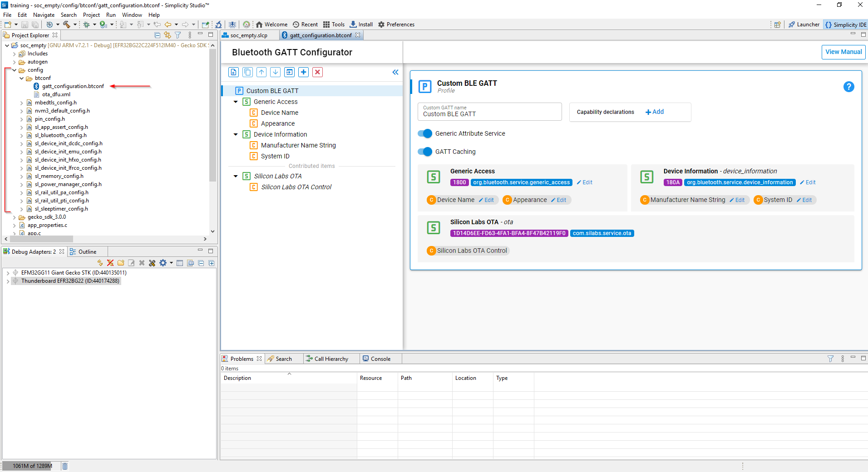Edit the Manufacturer Name String characteristic
The image size is (868, 472).
tap(737, 200)
